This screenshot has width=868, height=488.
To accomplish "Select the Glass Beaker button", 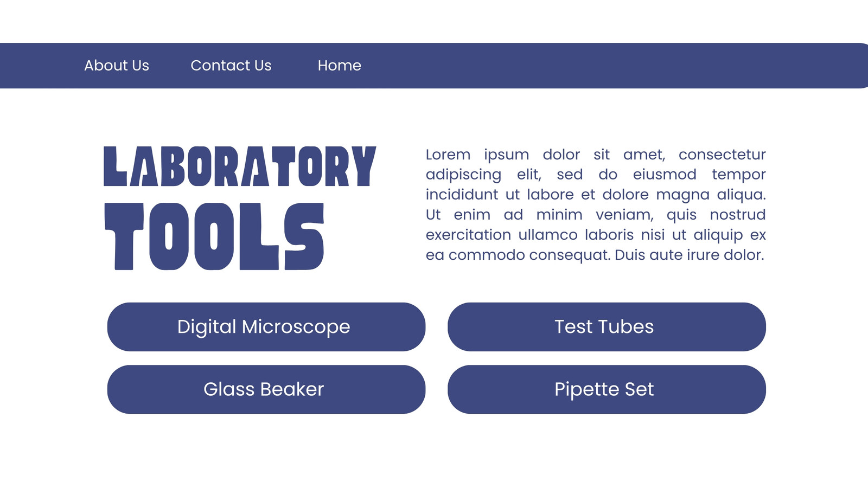I will tap(266, 389).
